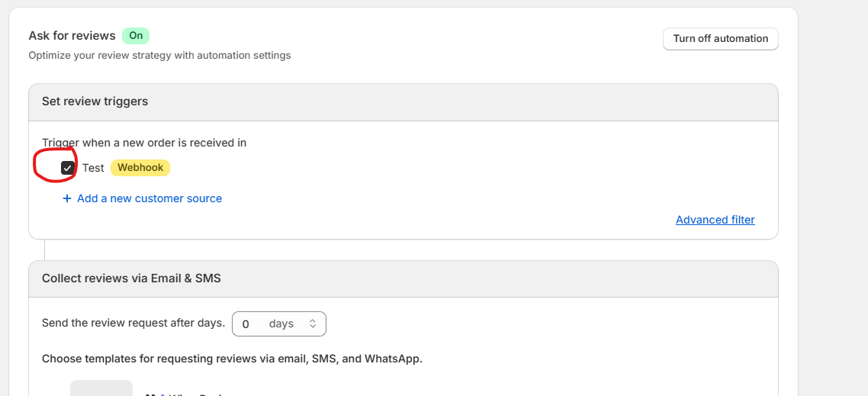Click the up/down arrows in days field
The image size is (868, 396).
point(313,324)
